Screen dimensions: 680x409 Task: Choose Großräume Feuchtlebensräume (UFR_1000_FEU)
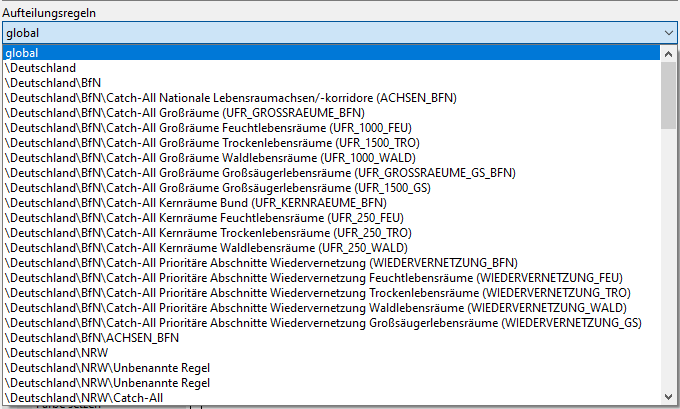tap(331, 128)
